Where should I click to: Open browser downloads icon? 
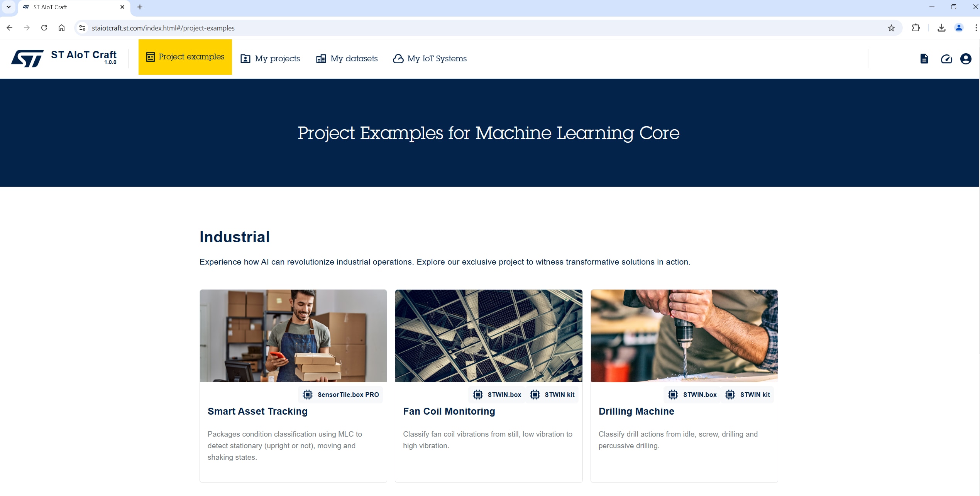pyautogui.click(x=941, y=28)
